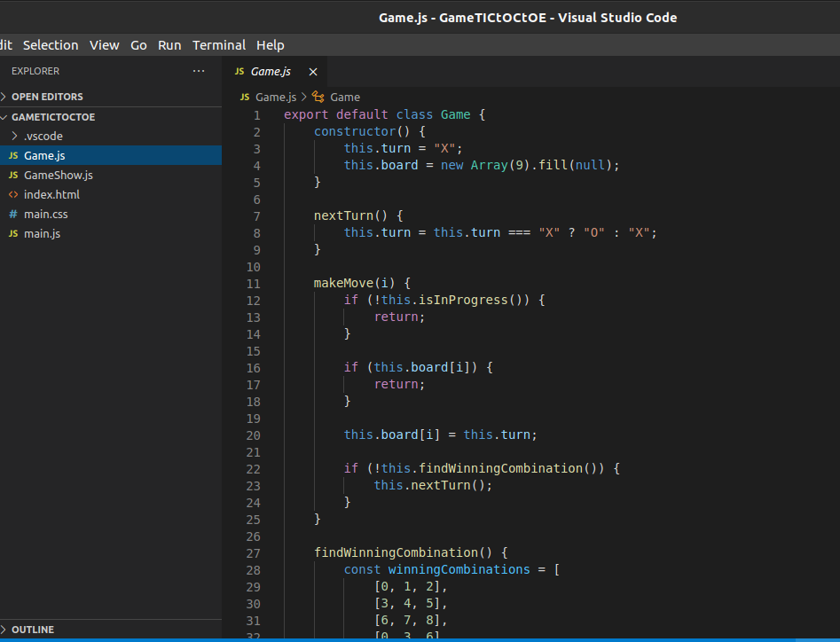
Task: Click the JS icon in the breadcrumb
Action: 245,97
